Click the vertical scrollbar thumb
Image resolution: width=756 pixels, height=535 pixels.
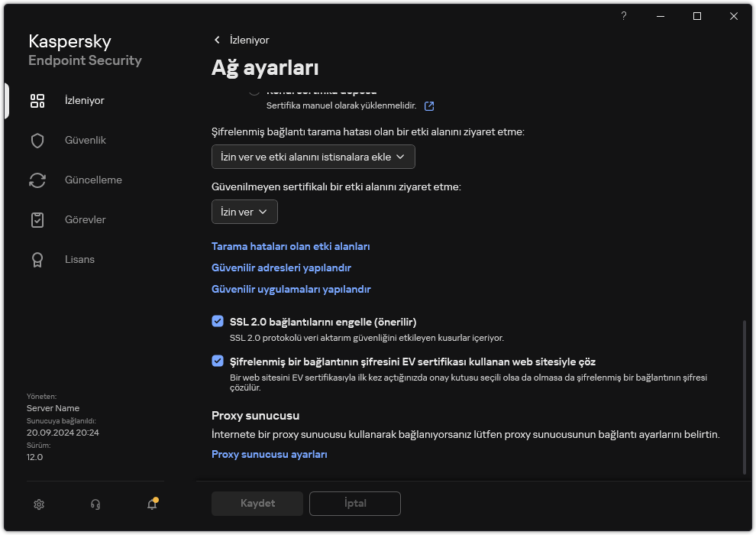pyautogui.click(x=745, y=397)
